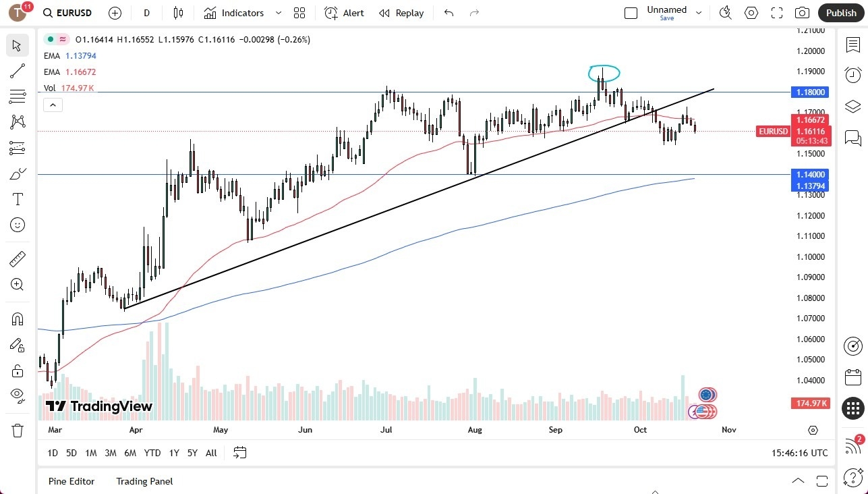Open the Brush drawing tool
This screenshot has height=494, width=868.
pos(17,173)
